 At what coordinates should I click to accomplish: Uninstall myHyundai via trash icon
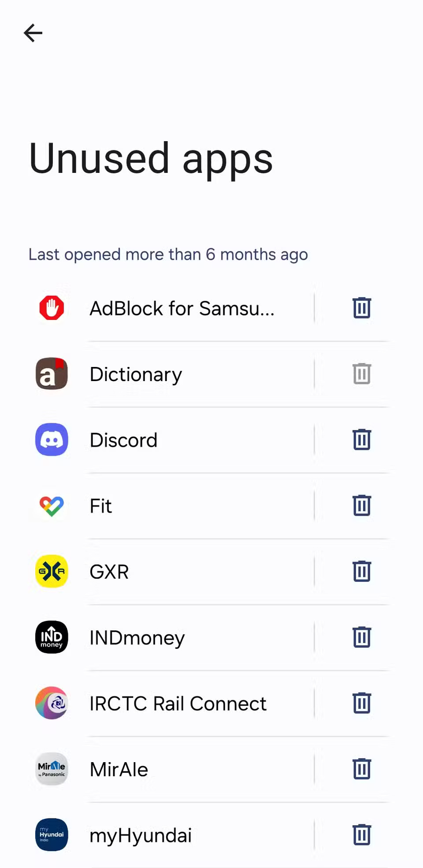(361, 834)
